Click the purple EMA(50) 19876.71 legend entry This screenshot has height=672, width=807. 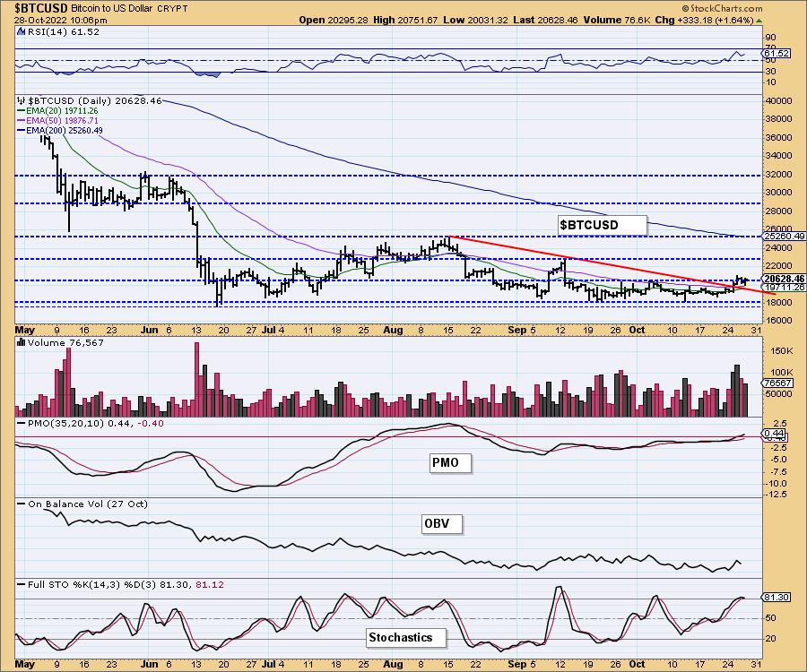(x=57, y=120)
